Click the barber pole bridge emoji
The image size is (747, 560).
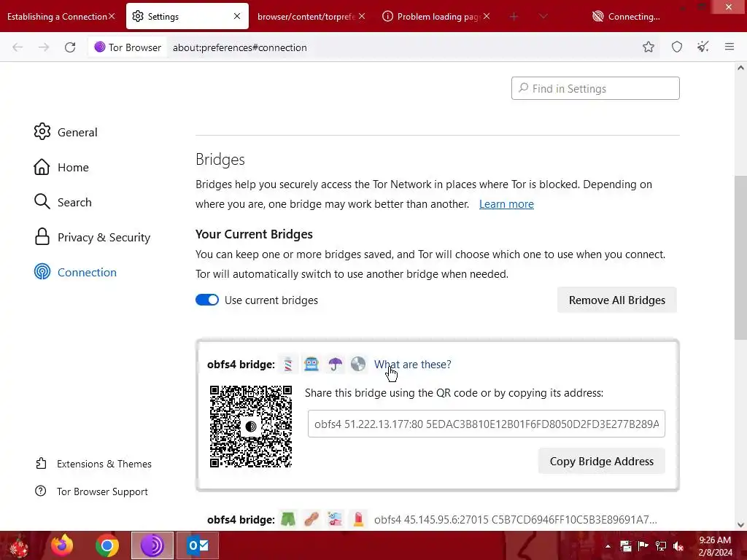tap(287, 365)
